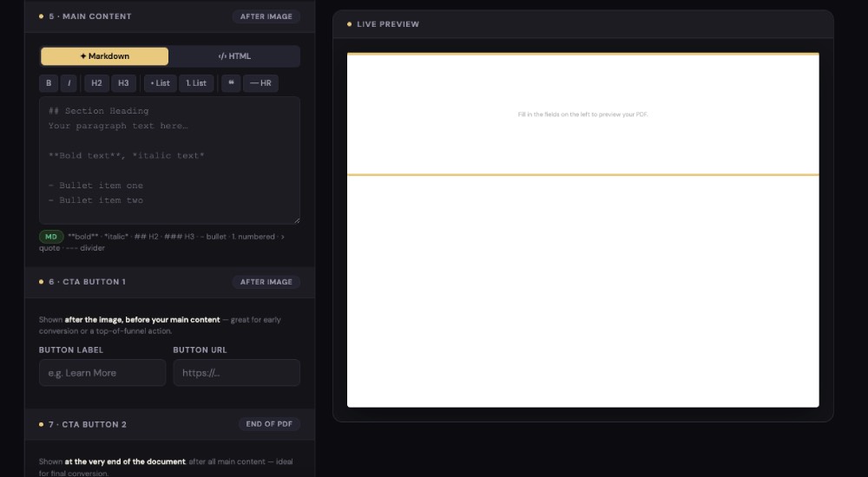The image size is (868, 477).
Task: Apply italic formatting with the I button
Action: (69, 83)
